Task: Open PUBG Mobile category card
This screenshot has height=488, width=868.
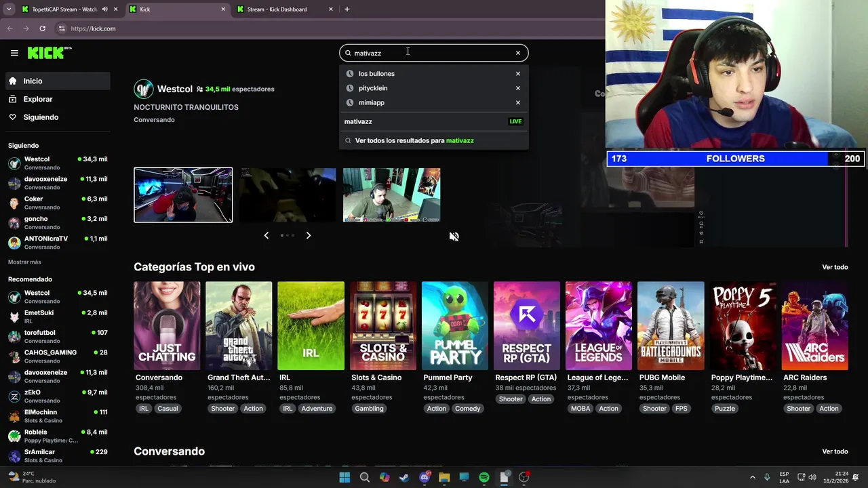Action: click(x=671, y=326)
